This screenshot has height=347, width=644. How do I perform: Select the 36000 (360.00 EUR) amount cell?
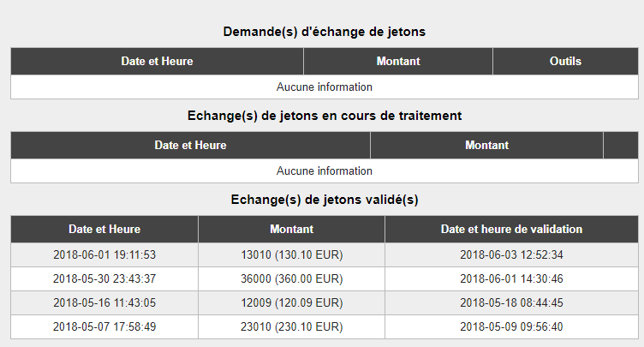coord(292,278)
